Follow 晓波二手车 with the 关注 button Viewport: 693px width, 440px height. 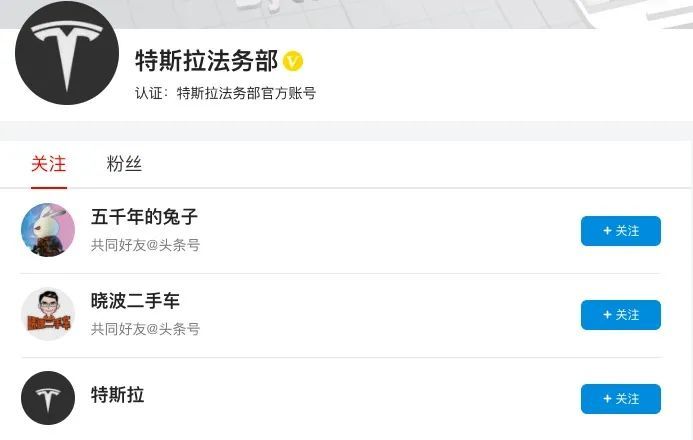[x=620, y=315]
